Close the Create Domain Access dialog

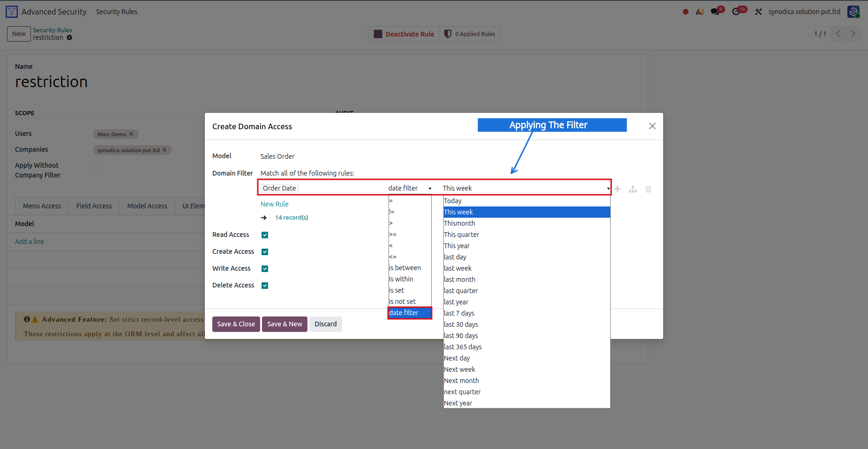point(652,126)
